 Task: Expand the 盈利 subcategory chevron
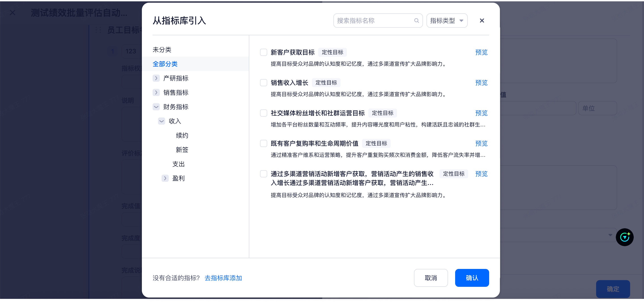(165, 178)
